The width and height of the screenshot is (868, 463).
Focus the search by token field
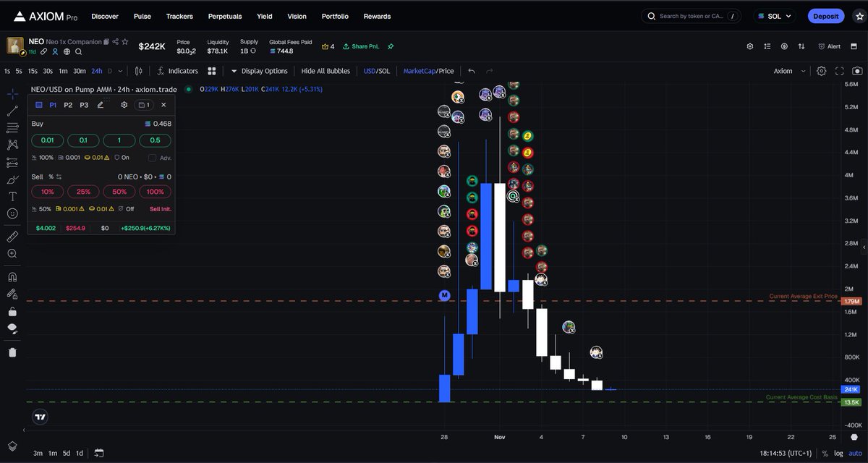pyautogui.click(x=692, y=16)
